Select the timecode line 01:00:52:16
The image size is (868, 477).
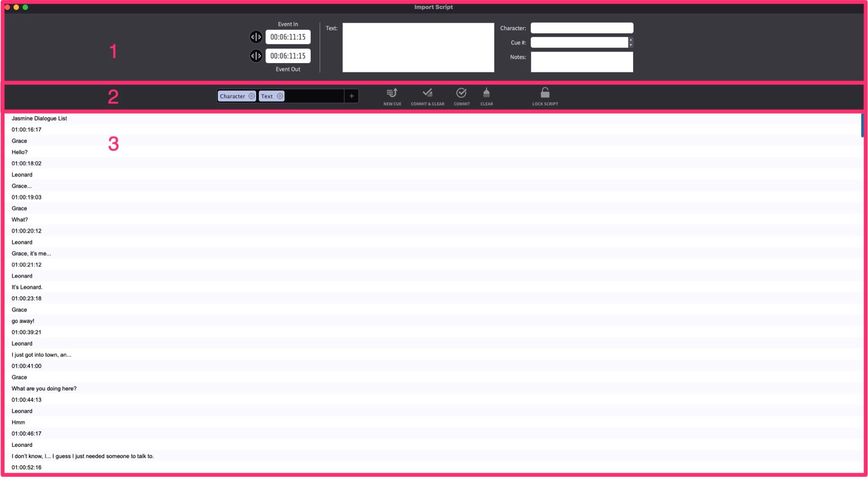tap(27, 467)
